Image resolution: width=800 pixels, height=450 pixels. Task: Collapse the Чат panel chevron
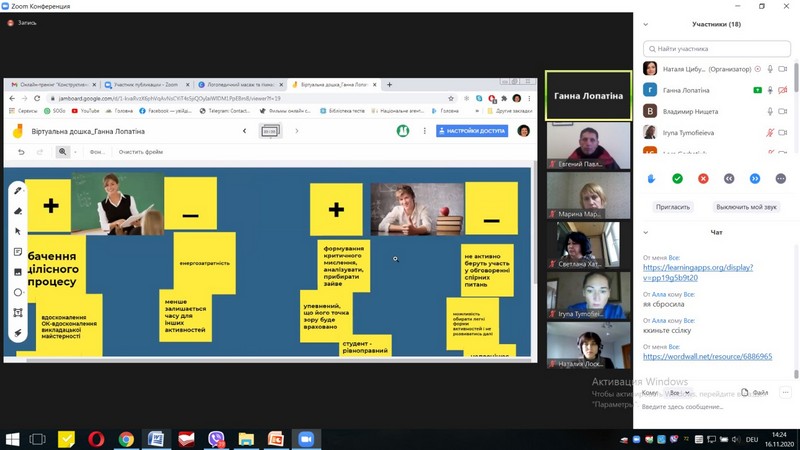(x=645, y=232)
